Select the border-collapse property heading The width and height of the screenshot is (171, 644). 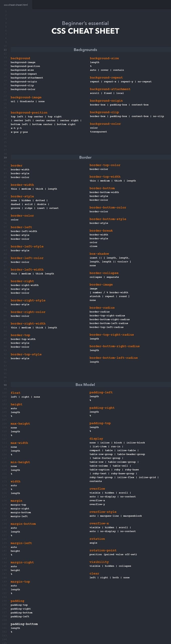coord(104,273)
